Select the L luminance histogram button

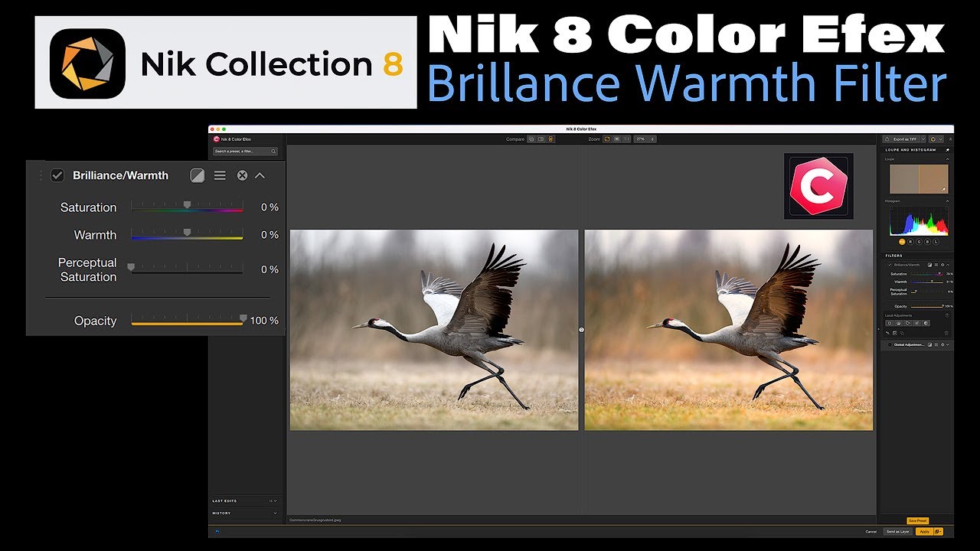(x=936, y=242)
